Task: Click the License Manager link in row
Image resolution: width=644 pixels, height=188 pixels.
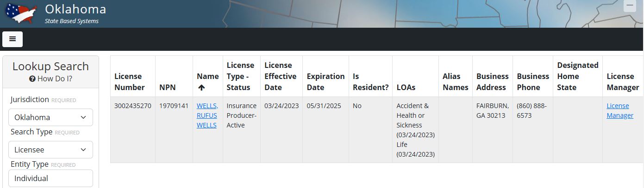Action: (620, 111)
